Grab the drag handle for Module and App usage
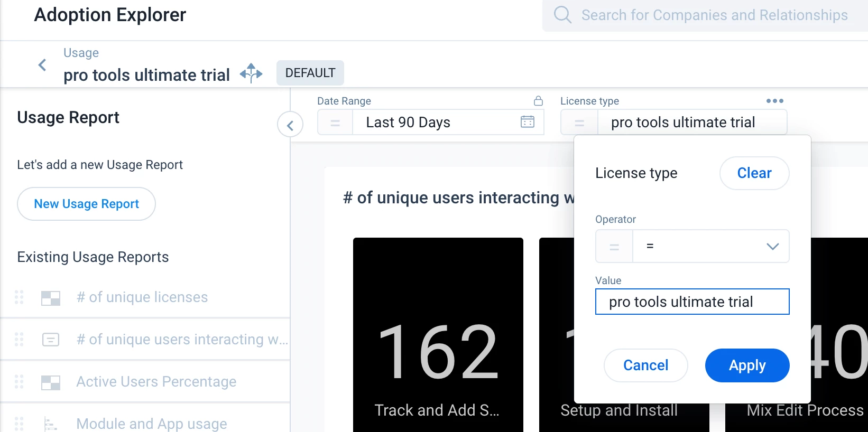The width and height of the screenshot is (868, 432). pos(19,424)
